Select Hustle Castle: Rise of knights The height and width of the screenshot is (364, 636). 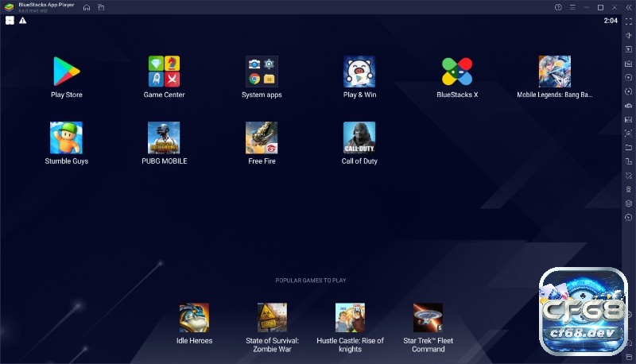[x=350, y=317]
